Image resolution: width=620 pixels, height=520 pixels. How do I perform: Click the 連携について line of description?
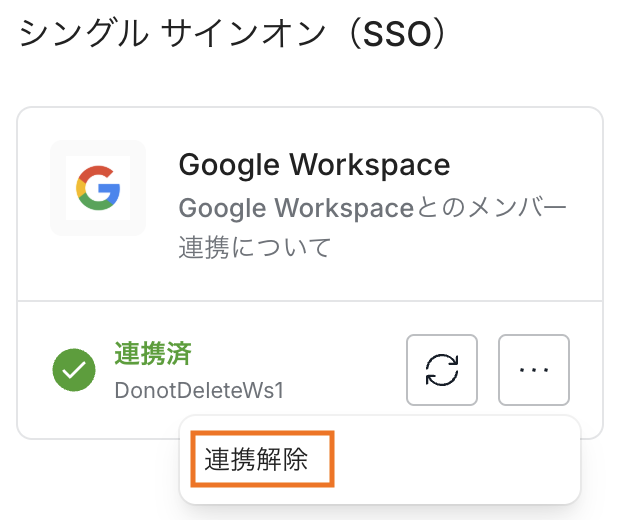coord(254,247)
